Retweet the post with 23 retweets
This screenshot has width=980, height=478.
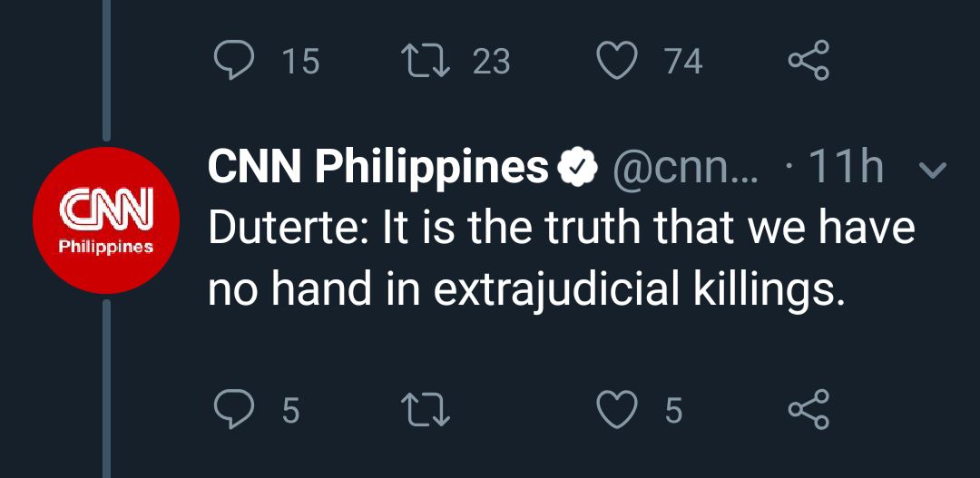424,61
